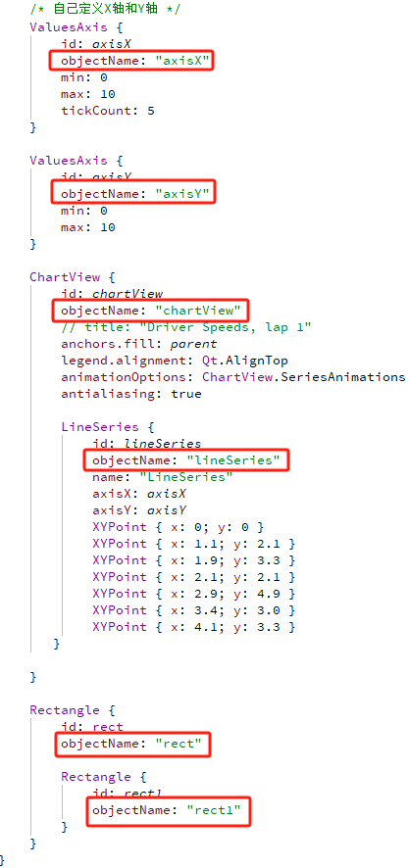
Task: Click the ChartView type keyword
Action: tap(65, 277)
